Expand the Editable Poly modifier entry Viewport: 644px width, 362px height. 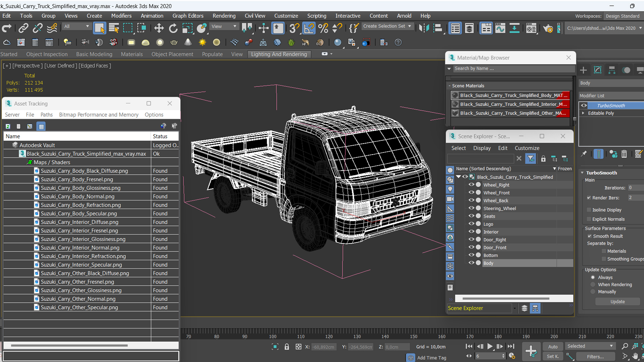(x=583, y=113)
